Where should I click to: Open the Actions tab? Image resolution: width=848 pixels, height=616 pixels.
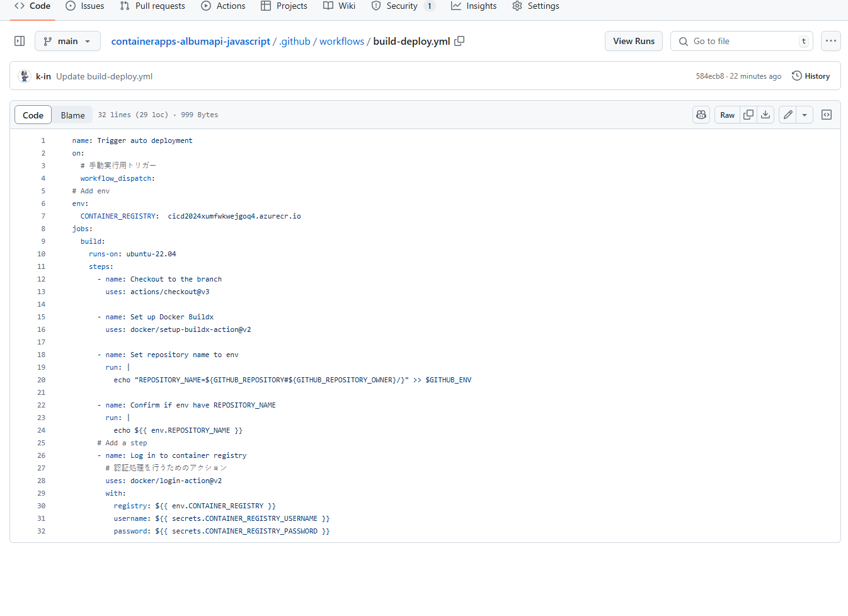tap(224, 6)
